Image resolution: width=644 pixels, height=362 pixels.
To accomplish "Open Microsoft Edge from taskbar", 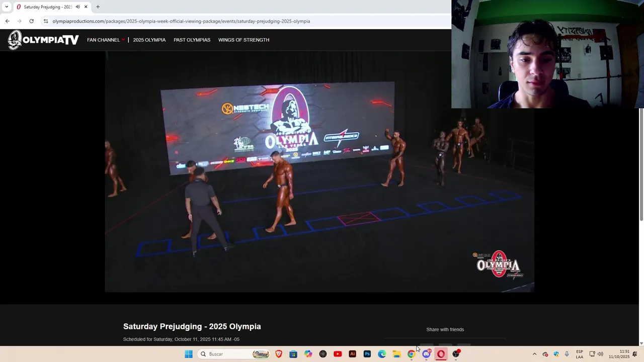I will (x=382, y=354).
